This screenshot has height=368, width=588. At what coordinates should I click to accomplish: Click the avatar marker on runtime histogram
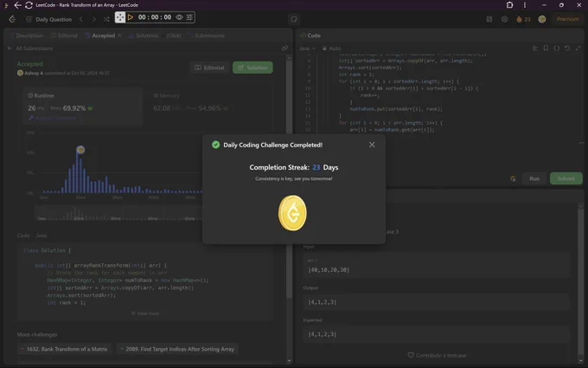pos(80,150)
